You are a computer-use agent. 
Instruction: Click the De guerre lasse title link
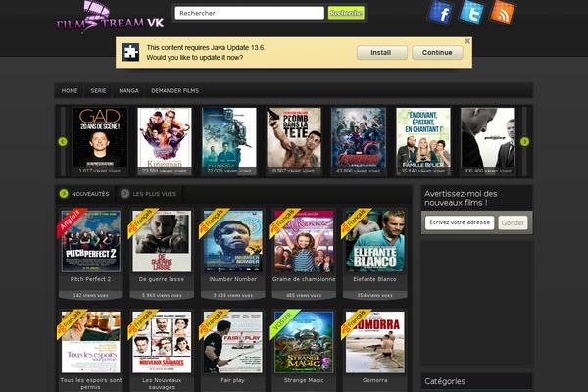[x=162, y=279]
